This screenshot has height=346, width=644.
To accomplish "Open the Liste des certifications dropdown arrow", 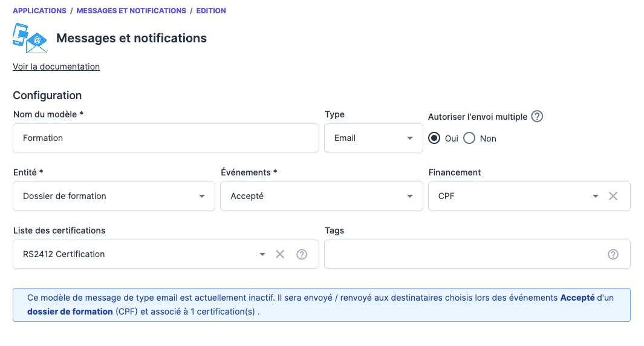I will coord(262,254).
